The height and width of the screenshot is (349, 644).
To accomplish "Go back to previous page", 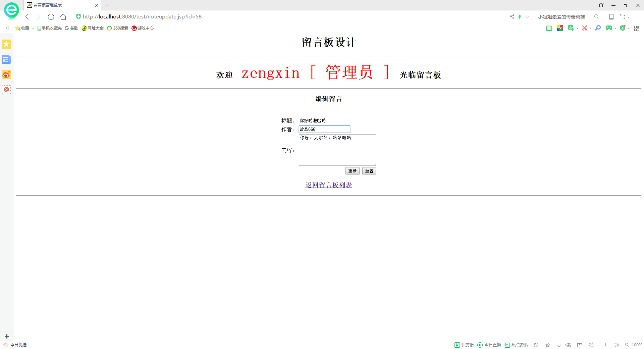I will [x=28, y=16].
